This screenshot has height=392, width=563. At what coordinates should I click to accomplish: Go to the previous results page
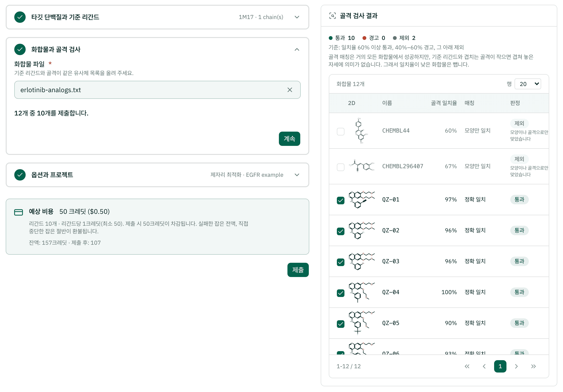tap(484, 366)
